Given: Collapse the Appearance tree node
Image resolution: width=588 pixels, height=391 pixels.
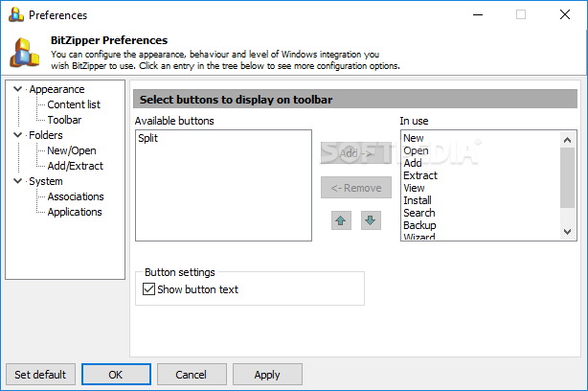Looking at the screenshot, I should (17, 89).
